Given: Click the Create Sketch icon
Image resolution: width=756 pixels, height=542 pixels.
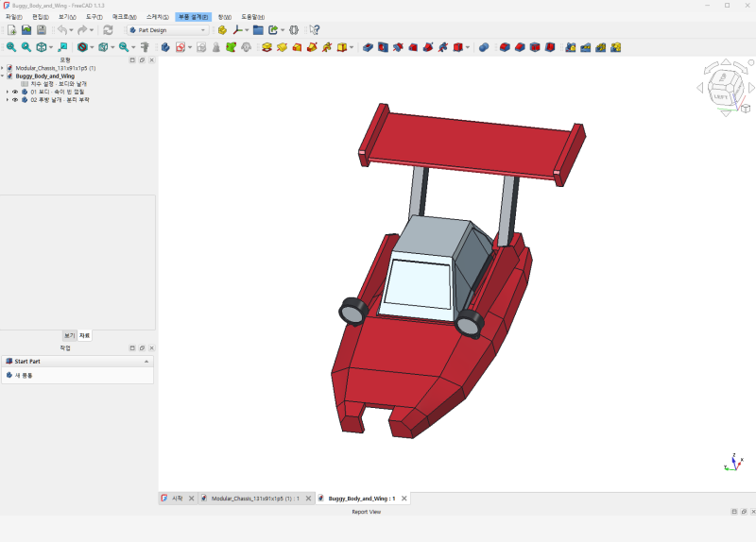Looking at the screenshot, I should point(180,47).
